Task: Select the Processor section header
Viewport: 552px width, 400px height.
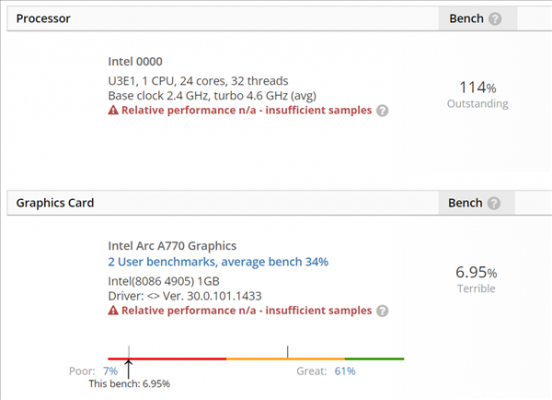Action: click(x=43, y=18)
